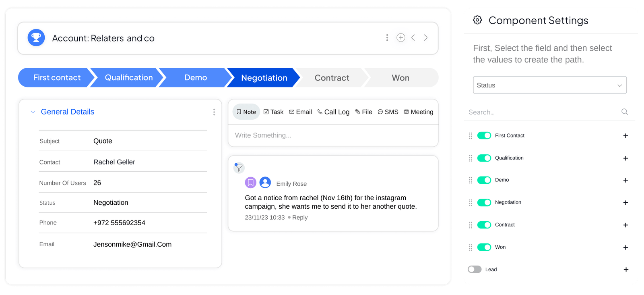Click the Write Something note field
644x295 pixels.
[x=333, y=135]
